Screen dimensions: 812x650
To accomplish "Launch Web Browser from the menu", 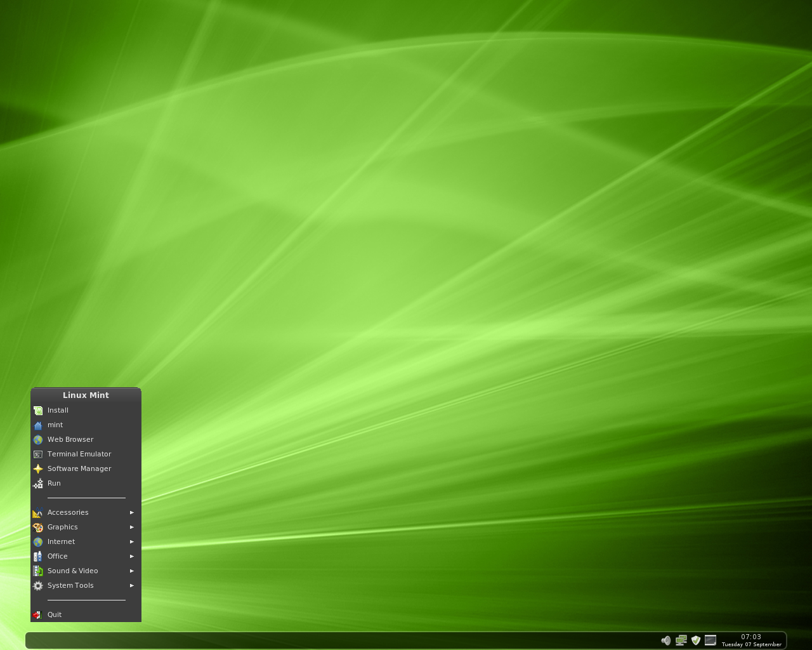I will coord(86,440).
